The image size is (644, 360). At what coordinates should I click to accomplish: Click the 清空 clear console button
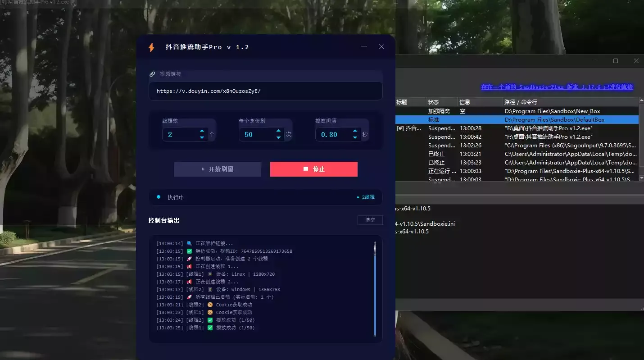tap(370, 220)
